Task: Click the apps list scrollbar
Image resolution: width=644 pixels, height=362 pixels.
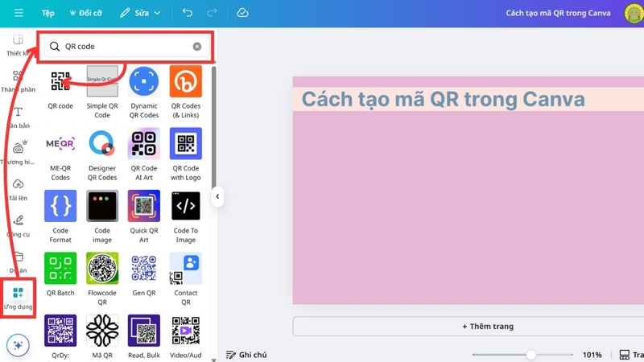Action: (213, 127)
